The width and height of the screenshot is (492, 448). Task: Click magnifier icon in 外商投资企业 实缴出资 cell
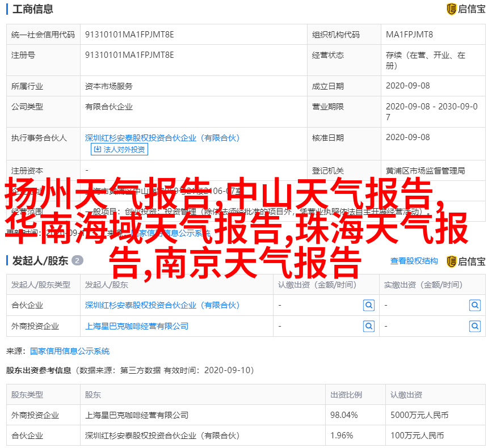(475, 327)
